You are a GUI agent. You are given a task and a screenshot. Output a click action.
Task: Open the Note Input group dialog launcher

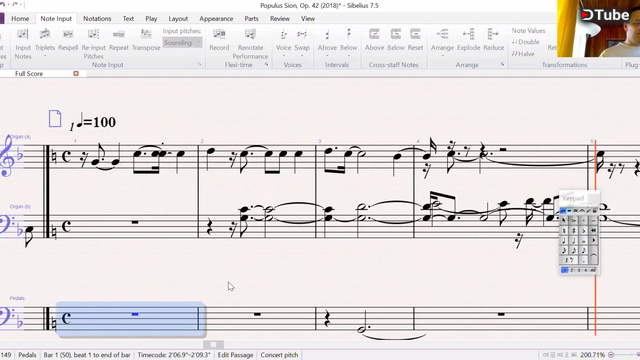click(200, 64)
